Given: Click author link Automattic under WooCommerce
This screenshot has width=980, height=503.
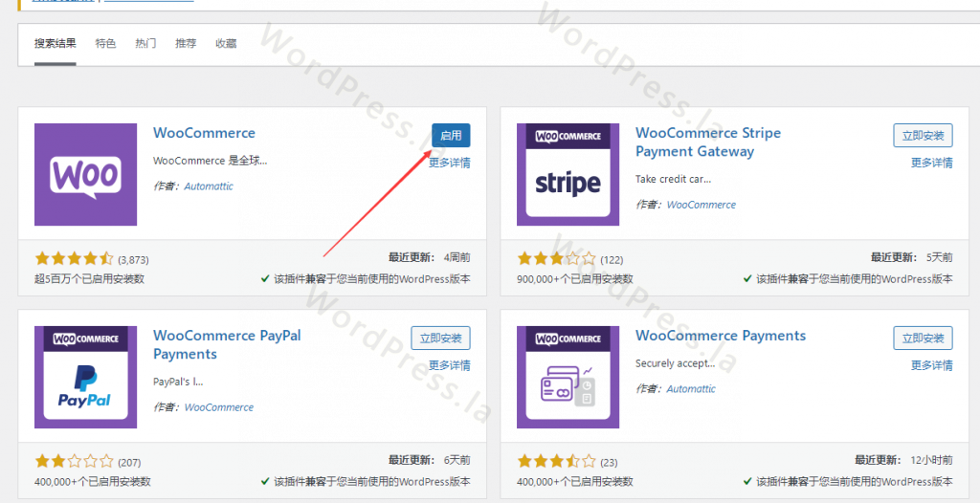Looking at the screenshot, I should 209,186.
